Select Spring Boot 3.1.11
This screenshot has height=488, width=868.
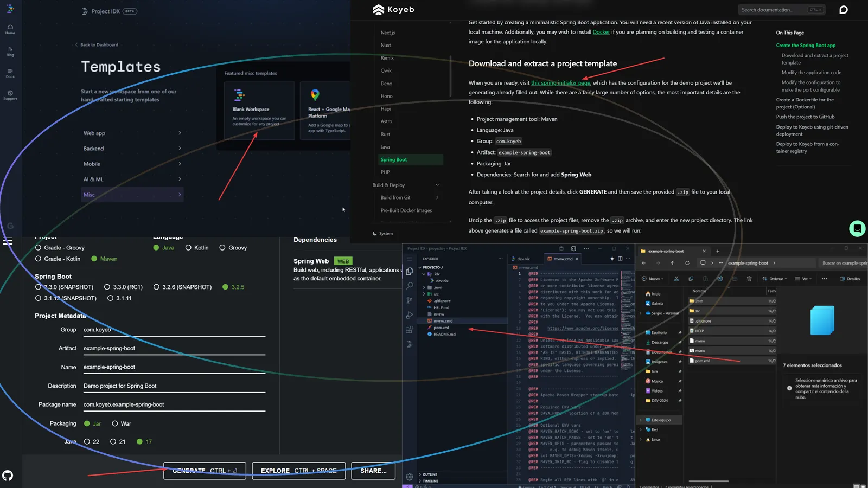(119, 298)
